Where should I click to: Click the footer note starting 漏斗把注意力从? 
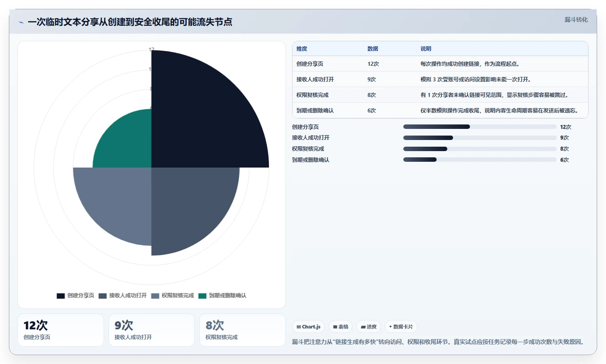pyautogui.click(x=438, y=342)
